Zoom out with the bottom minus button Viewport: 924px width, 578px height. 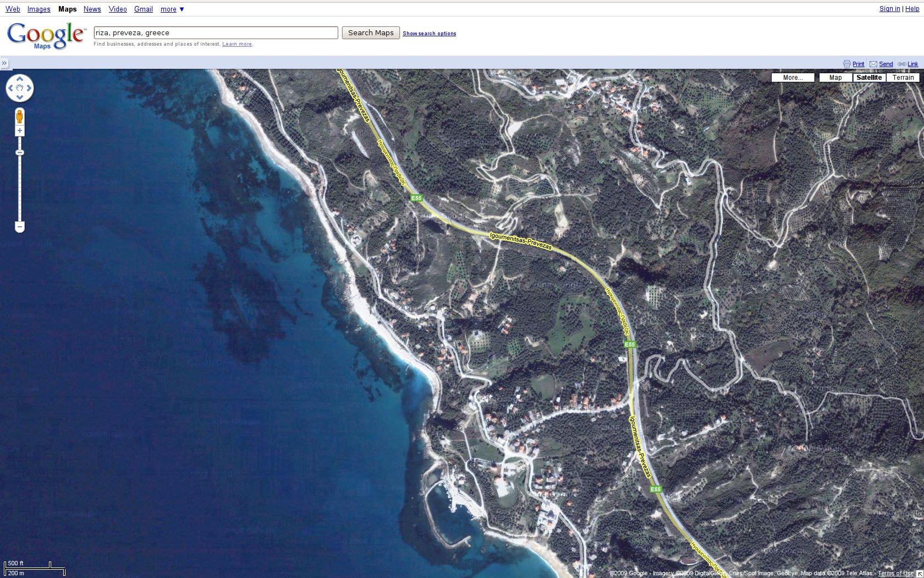point(20,226)
